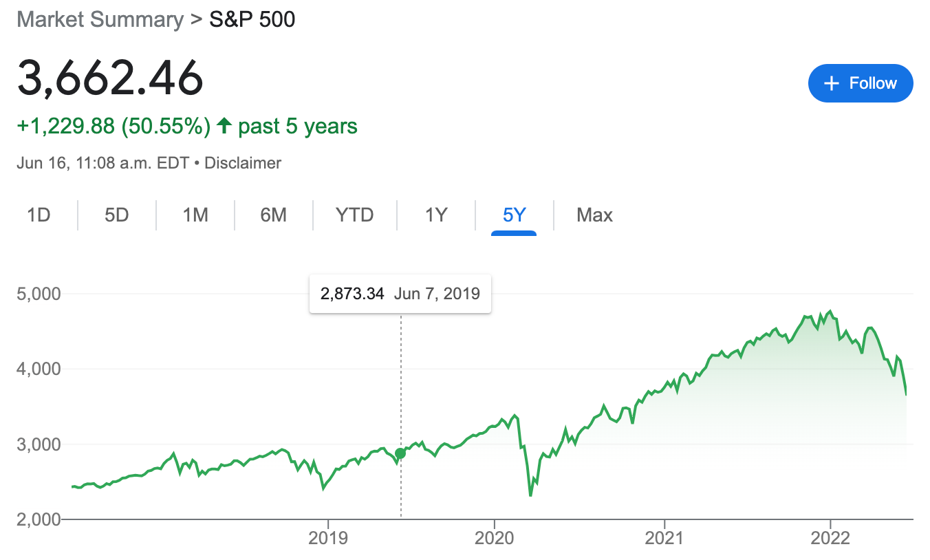The image size is (930, 560).
Task: Click the green up arrow icon
Action: [224, 126]
